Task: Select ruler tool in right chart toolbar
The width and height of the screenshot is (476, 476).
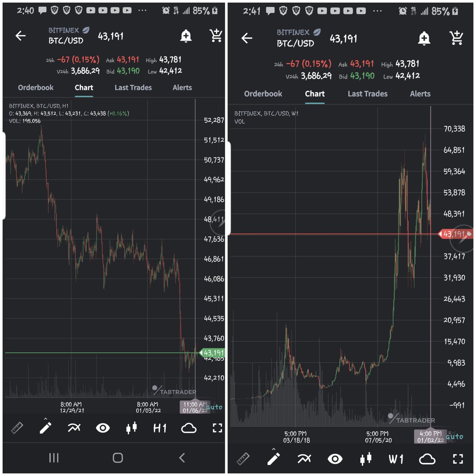Action: point(243,459)
